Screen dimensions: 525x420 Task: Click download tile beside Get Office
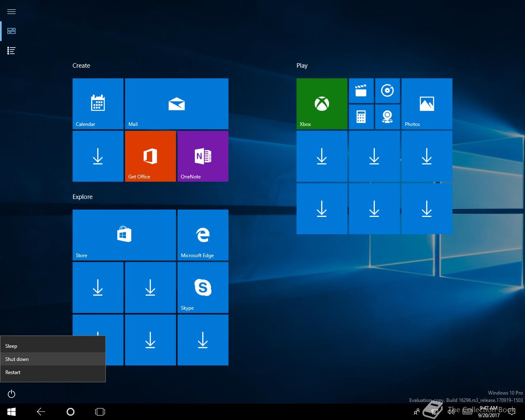98,156
